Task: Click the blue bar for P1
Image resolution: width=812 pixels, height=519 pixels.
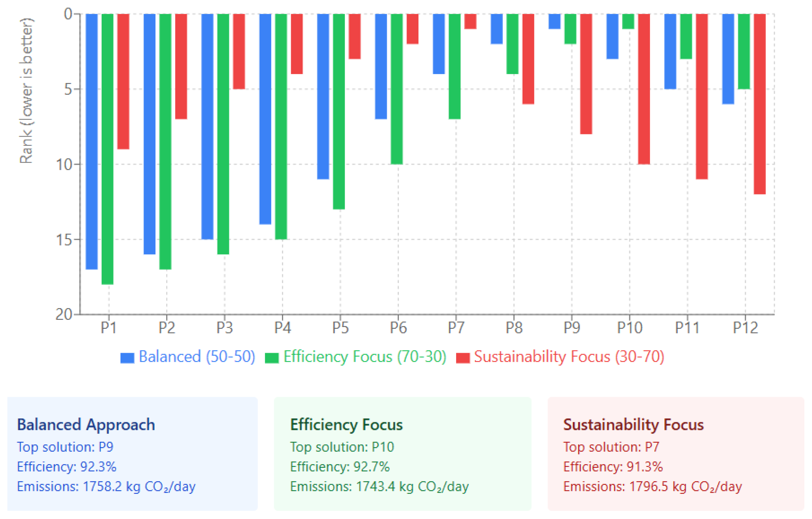Action: tap(92, 141)
